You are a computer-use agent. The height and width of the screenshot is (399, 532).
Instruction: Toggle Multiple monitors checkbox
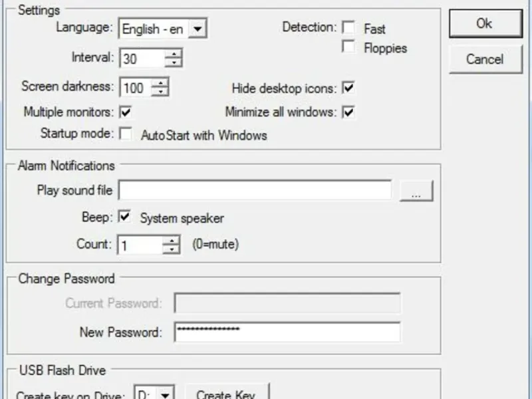[126, 112]
